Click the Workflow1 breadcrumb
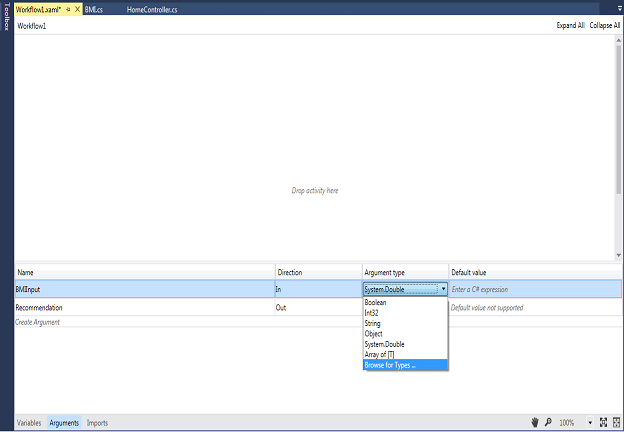Screen dimensions: 624x432 pos(32,26)
